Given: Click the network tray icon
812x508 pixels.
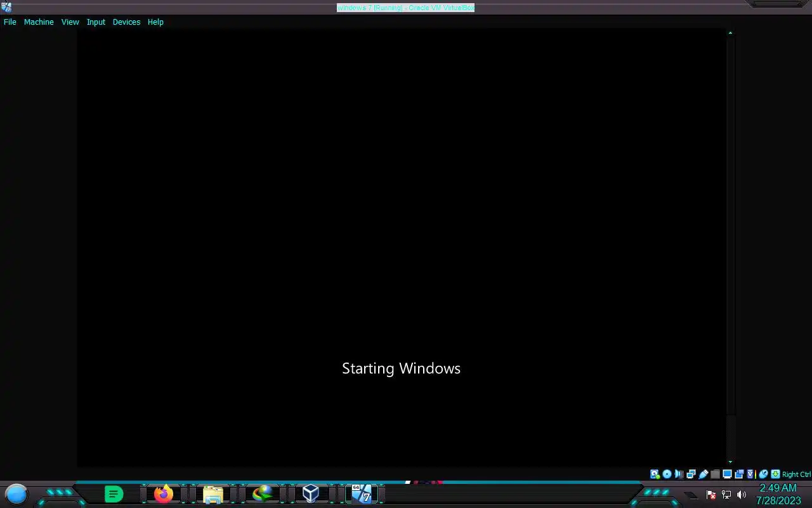Looking at the screenshot, I should 726,495.
